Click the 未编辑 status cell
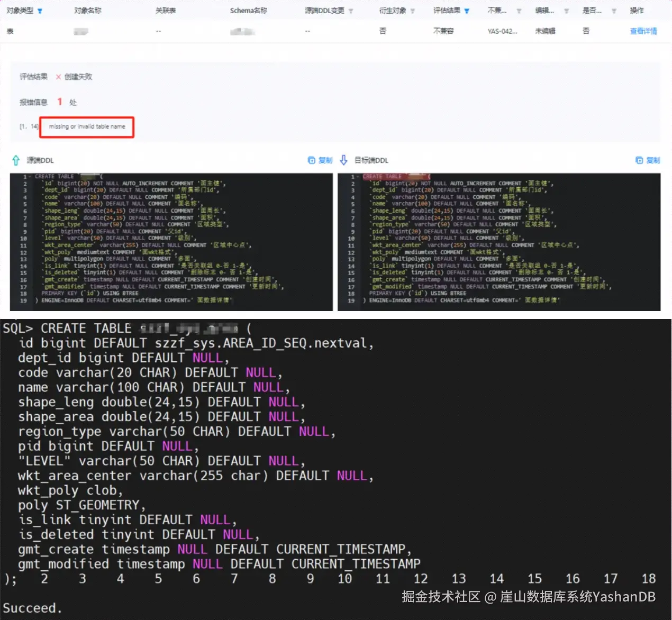The width and height of the screenshot is (672, 620). (x=545, y=31)
